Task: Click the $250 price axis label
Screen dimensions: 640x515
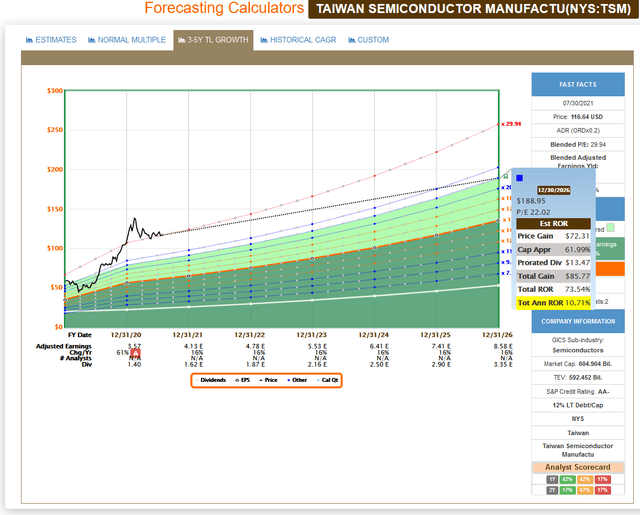Action: click(55, 130)
